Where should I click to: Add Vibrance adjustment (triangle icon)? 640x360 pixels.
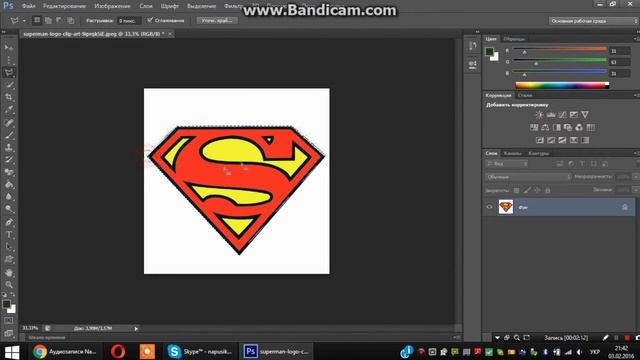pyautogui.click(x=585, y=115)
